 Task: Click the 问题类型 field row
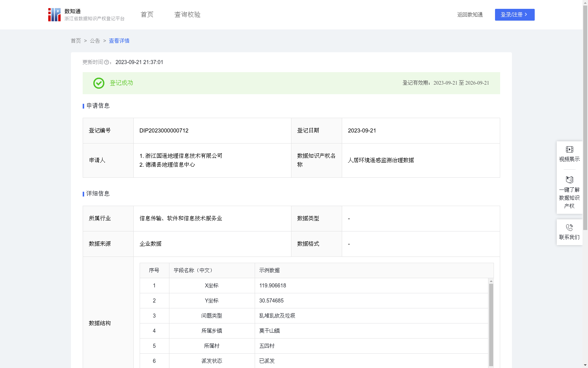212,316
